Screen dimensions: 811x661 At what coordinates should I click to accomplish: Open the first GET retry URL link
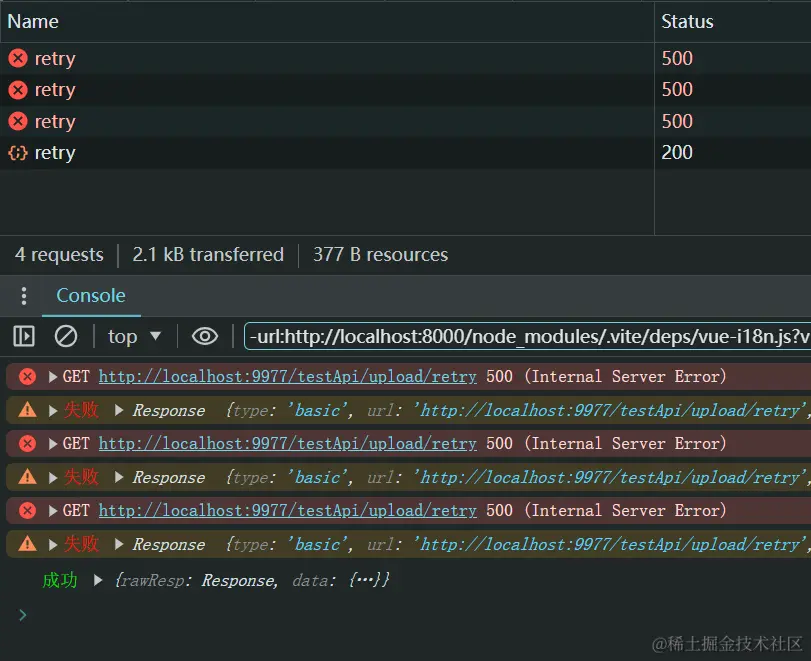click(x=288, y=377)
